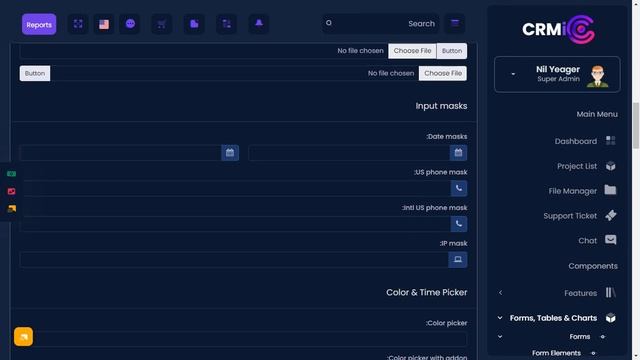Screen dimensions: 640x360
Task: Open the task list icon in the toolbar
Action: coord(227,24)
